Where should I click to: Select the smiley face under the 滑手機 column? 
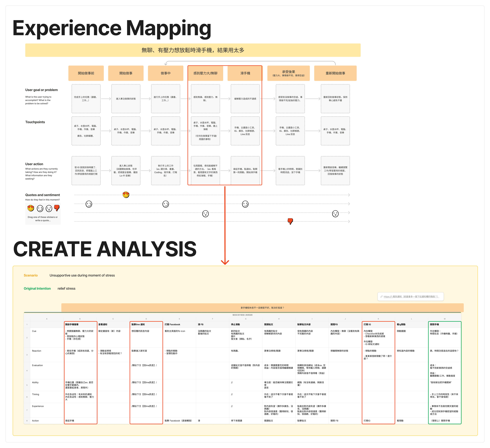coord(245,204)
